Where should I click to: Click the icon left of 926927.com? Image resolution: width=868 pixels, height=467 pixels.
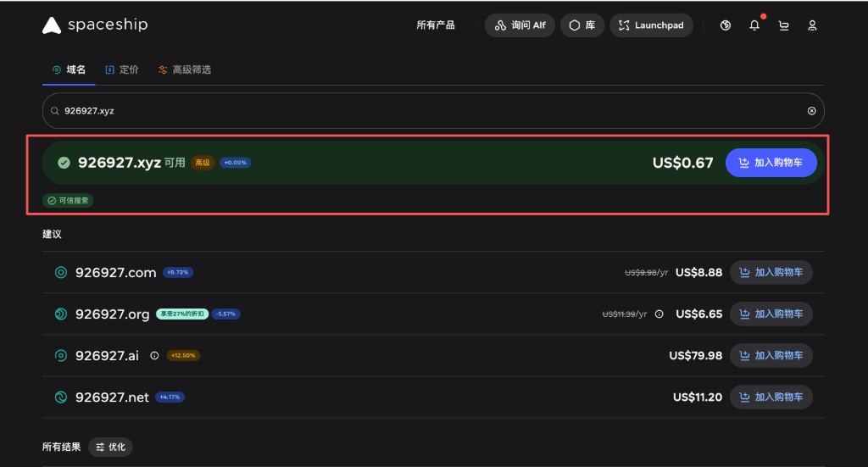(61, 272)
